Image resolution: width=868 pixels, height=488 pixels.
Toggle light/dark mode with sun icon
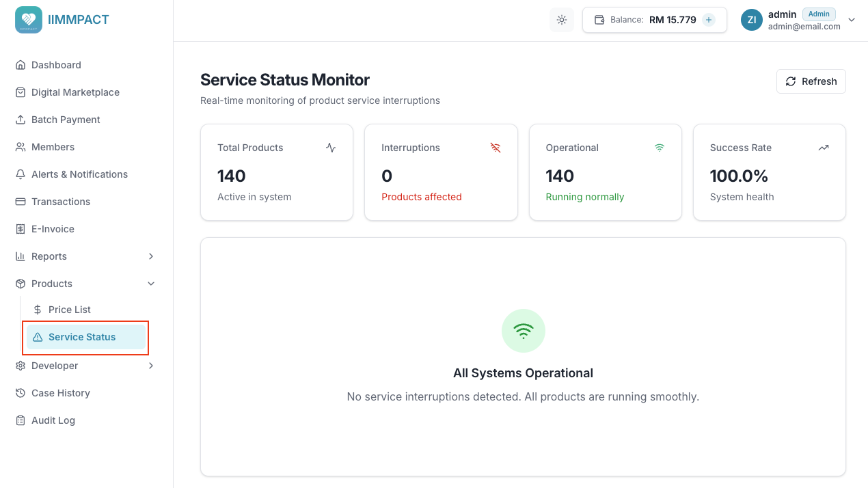coord(561,20)
